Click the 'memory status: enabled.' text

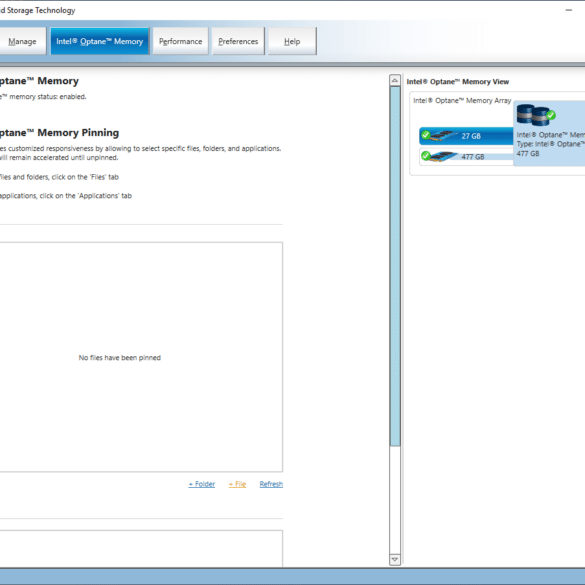pos(48,97)
